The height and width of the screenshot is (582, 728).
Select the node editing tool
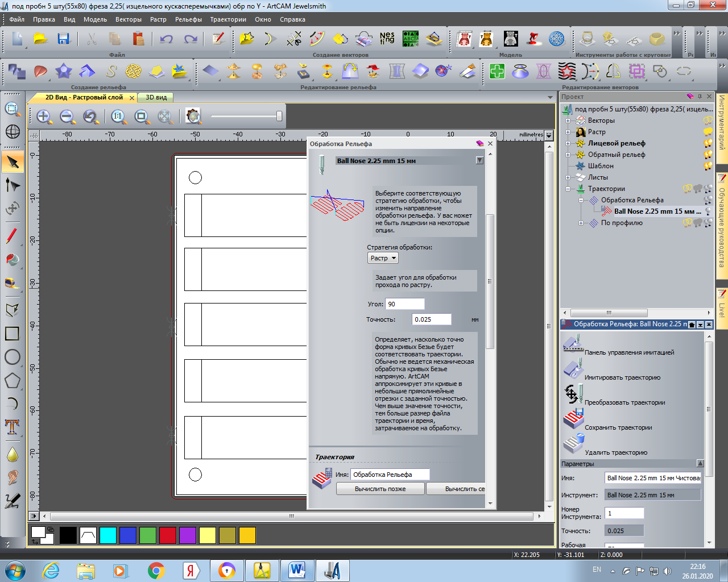point(13,185)
